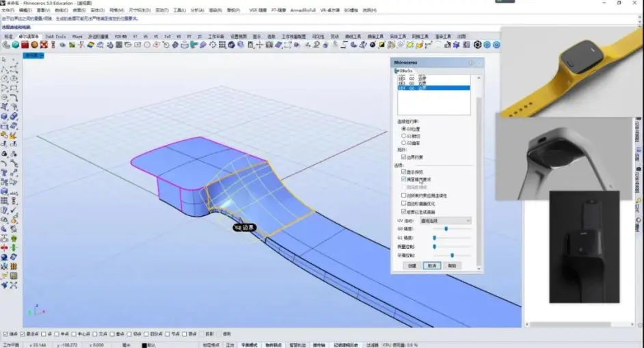
Task: Click the G0 精度 slider handle
Action: [446, 229]
